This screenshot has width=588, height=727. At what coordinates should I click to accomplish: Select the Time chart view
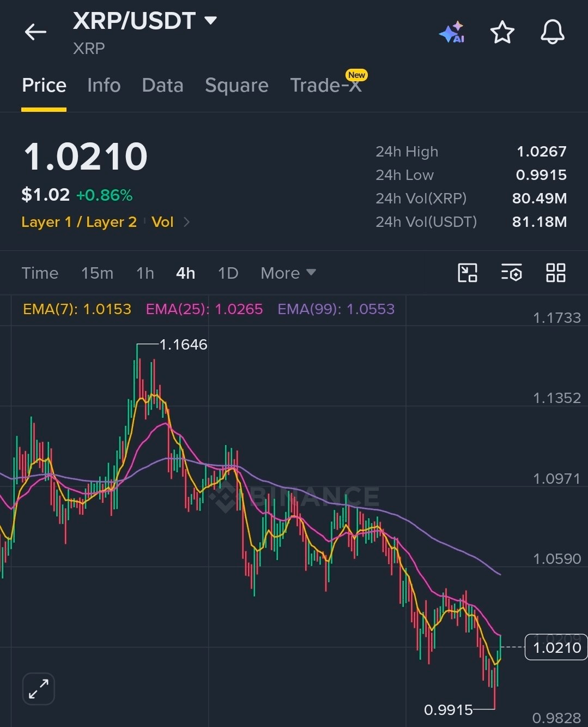40,273
